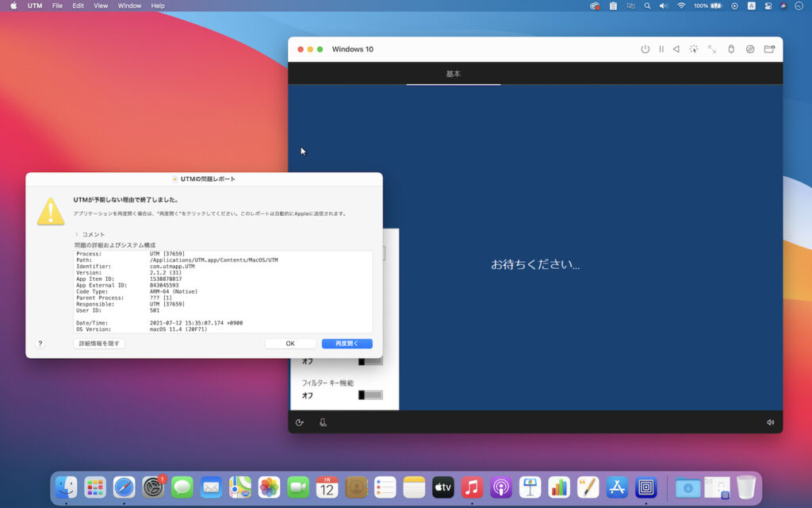Click the circular arrow icon in bottom bar
Image resolution: width=812 pixels, height=508 pixels.
(x=299, y=421)
